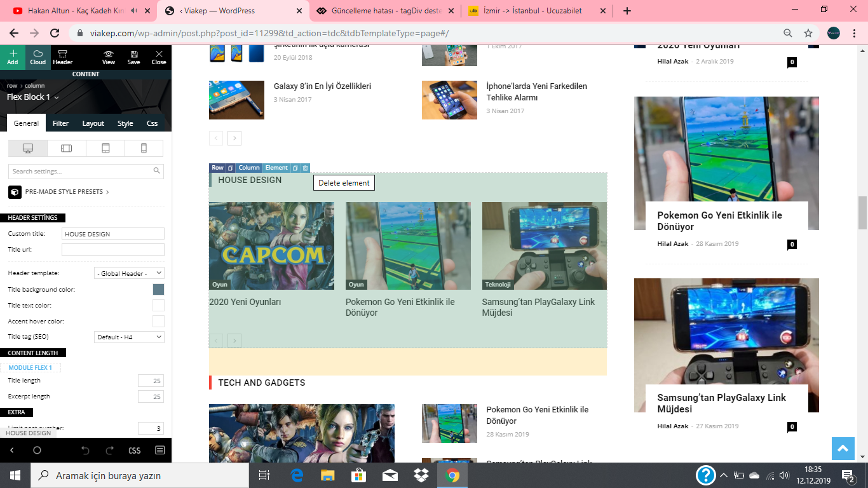
Task: Click the circle icon in the bottom bar
Action: (37, 450)
